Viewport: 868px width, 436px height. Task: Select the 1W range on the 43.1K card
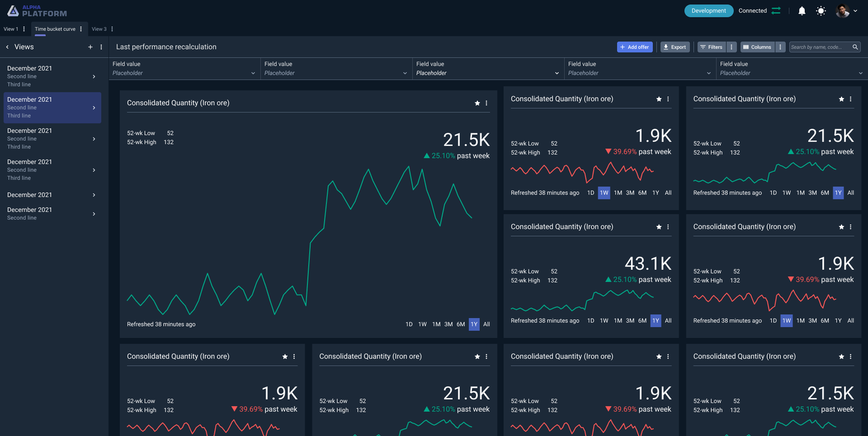(x=604, y=321)
